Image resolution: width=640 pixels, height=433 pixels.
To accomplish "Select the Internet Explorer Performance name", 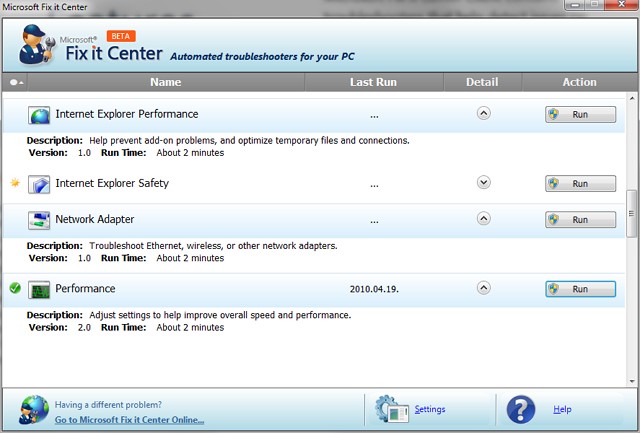I will coord(127,114).
